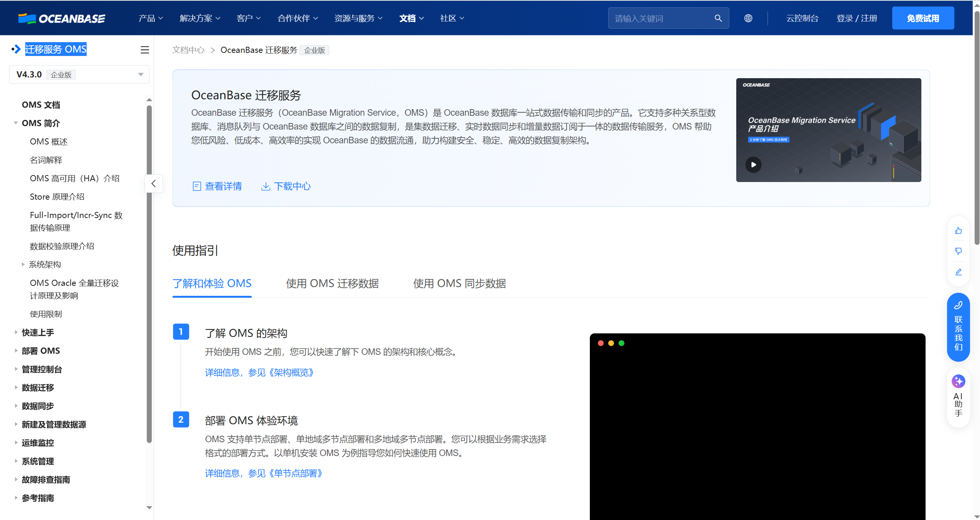This screenshot has height=520, width=980.
Task: Open the language selector globe icon
Action: [748, 18]
